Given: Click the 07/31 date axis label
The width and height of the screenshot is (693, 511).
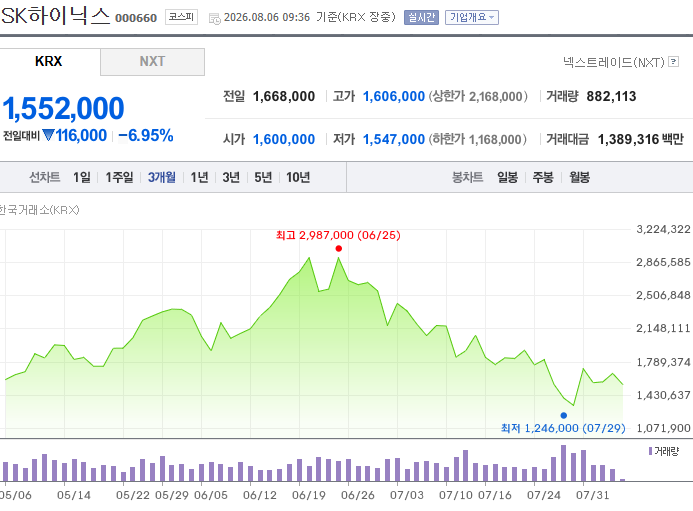Looking at the screenshot, I should [592, 495].
